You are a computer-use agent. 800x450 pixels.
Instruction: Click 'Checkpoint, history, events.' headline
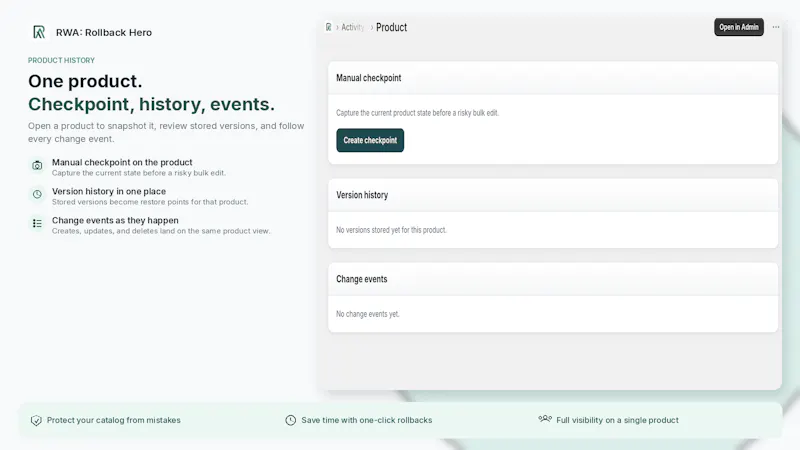152,104
